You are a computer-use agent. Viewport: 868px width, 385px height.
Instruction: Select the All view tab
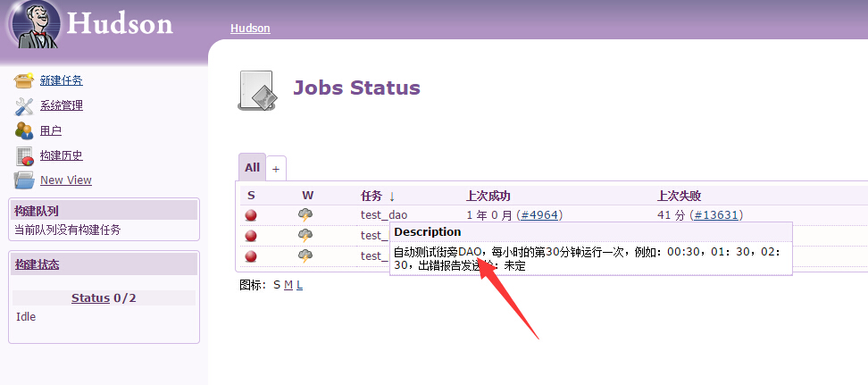tap(253, 167)
